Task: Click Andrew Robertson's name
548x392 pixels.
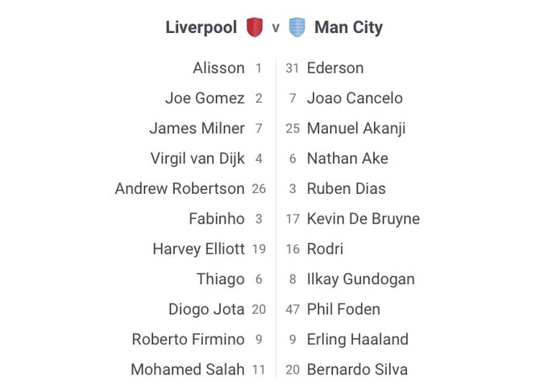Action: (x=180, y=188)
